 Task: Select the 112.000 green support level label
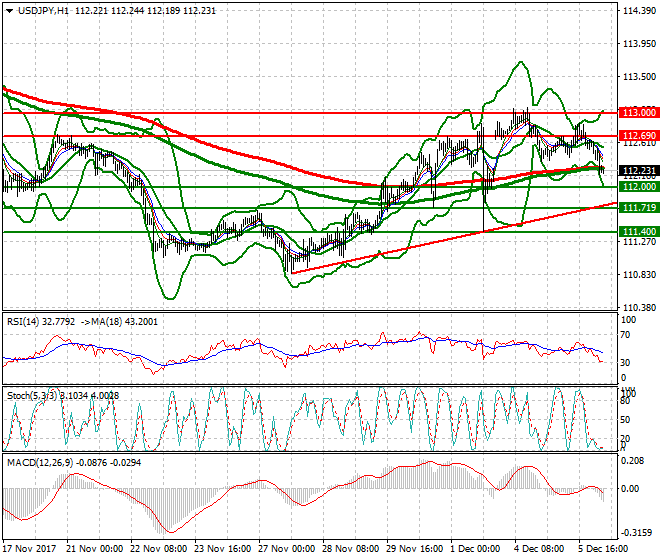(x=639, y=187)
